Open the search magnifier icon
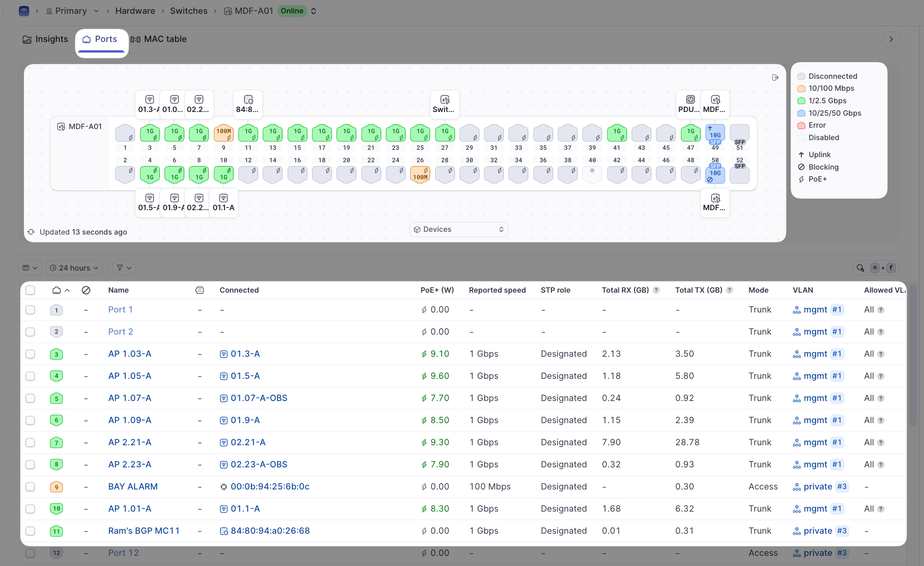 860,268
